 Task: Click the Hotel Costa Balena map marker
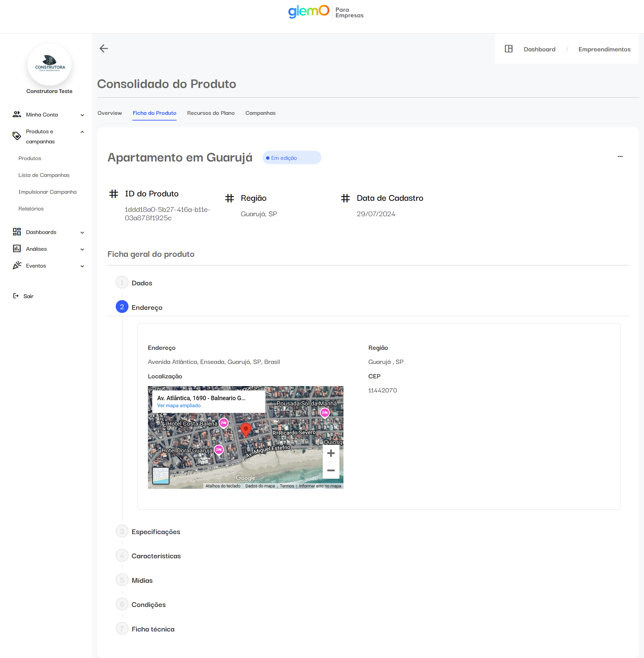[223, 422]
